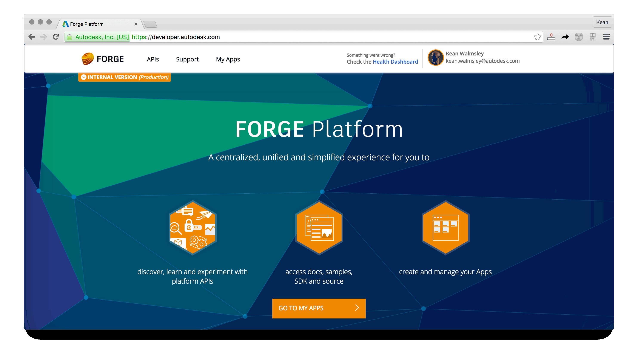Click the Forge logo in the header
638x364 pixels.
click(103, 59)
